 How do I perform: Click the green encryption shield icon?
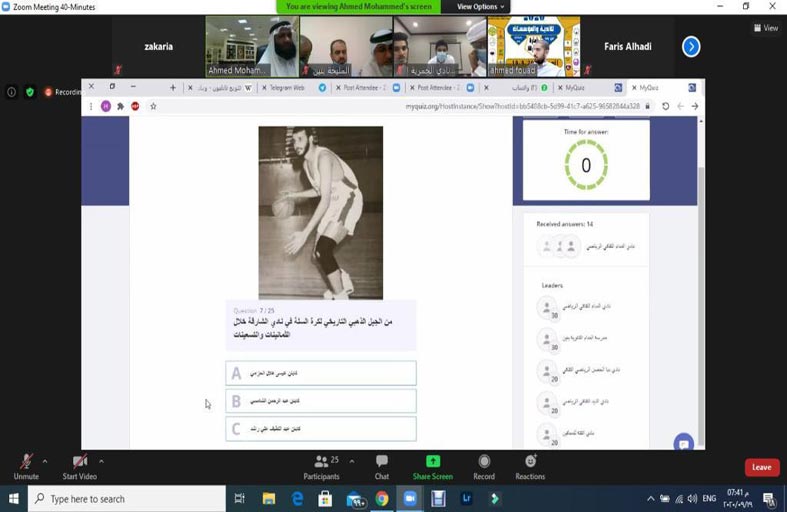[29, 92]
